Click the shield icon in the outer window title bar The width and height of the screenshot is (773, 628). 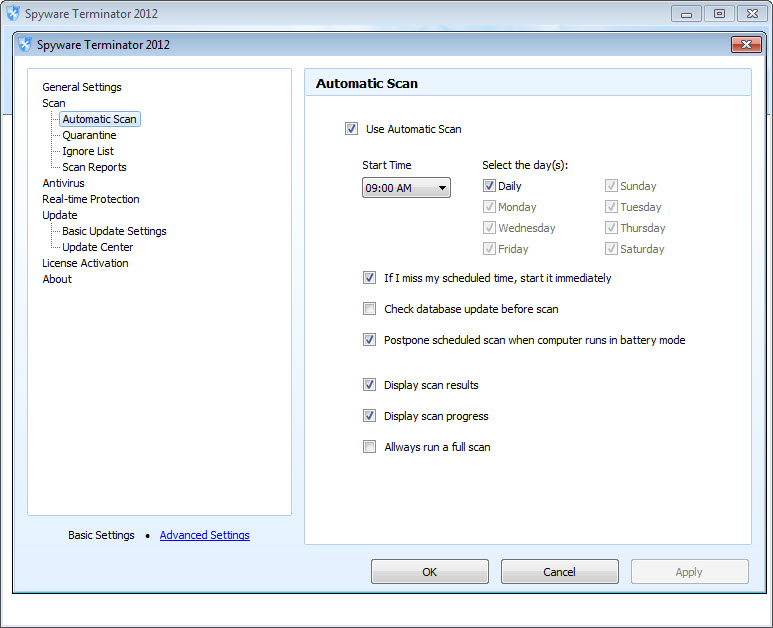pyautogui.click(x=13, y=13)
